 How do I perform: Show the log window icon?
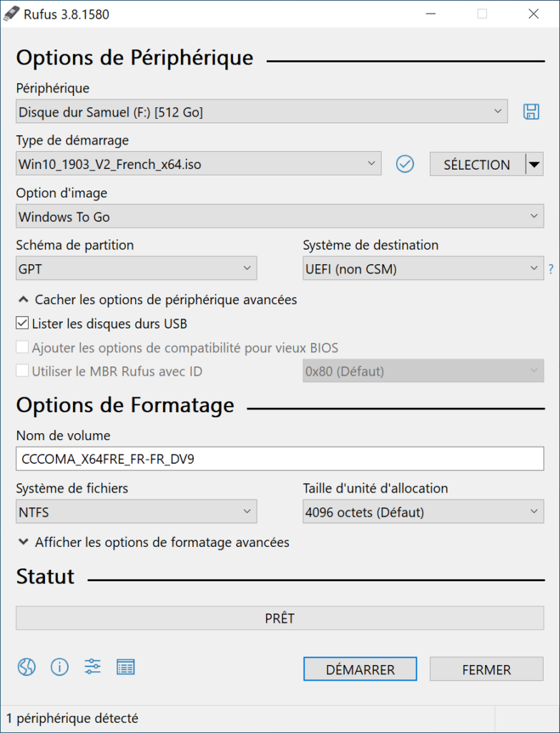(125, 667)
